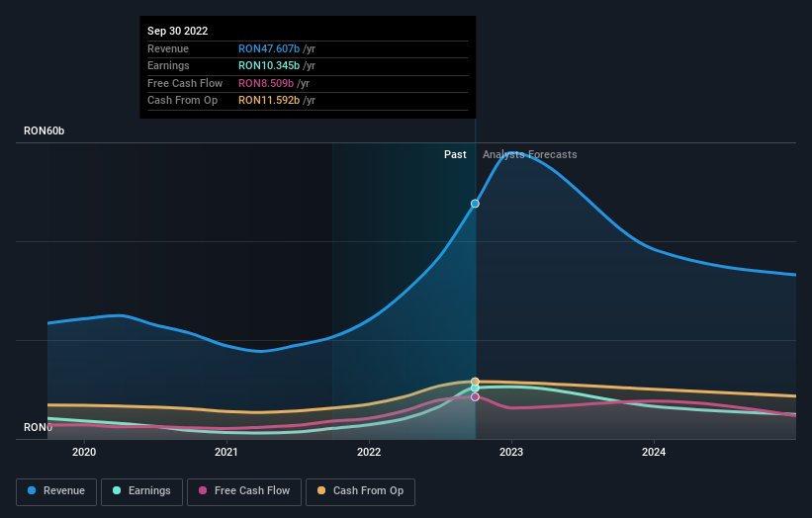Click the Analysts Forecasts label
This screenshot has height=518, width=812.
tap(530, 154)
